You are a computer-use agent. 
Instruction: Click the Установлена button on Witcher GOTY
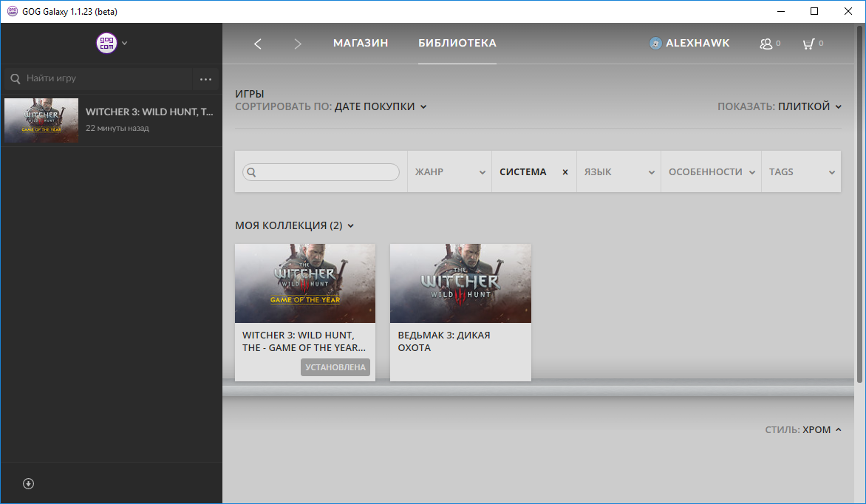(x=335, y=367)
